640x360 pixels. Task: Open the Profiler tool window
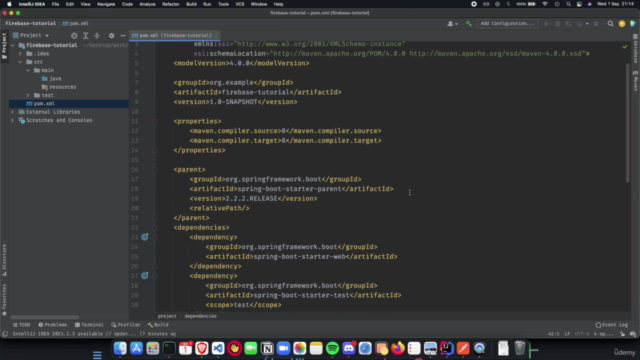126,325
